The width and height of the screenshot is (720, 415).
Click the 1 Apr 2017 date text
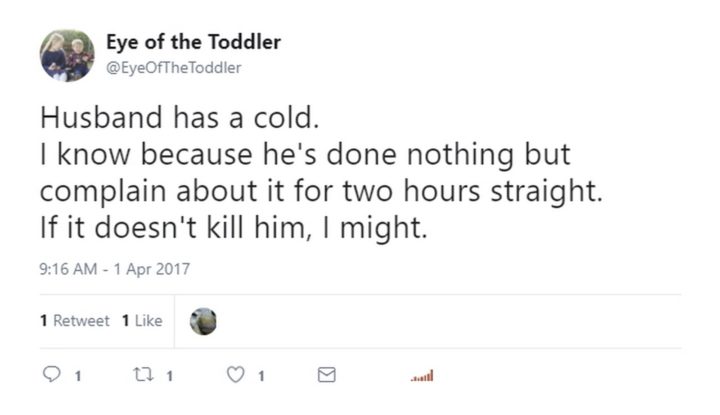152,268
